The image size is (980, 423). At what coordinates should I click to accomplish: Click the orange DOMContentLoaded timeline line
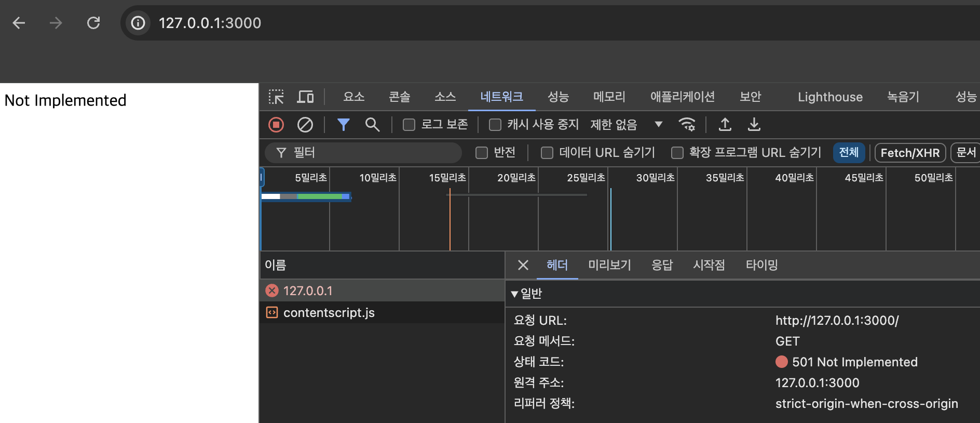[450, 219]
